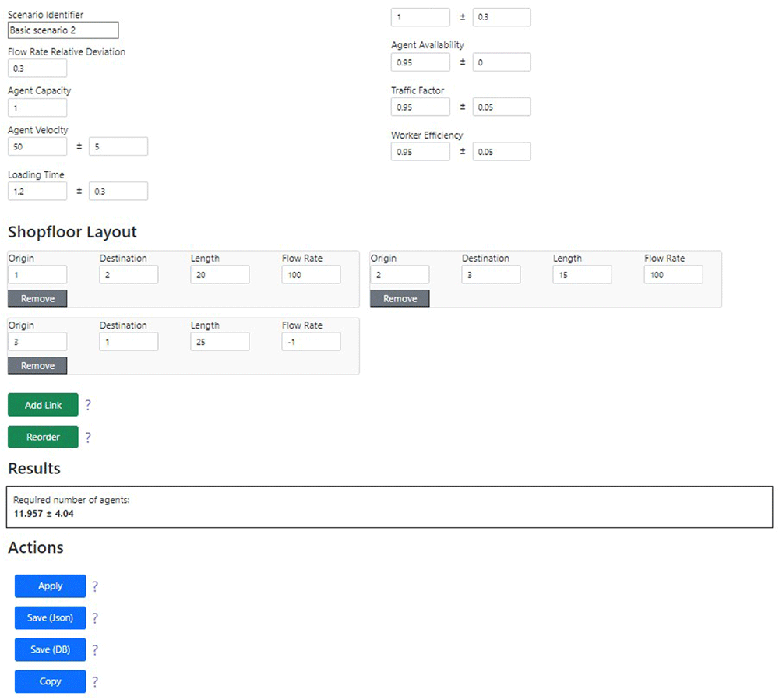Select the Worker Efficiency value field
779x700 pixels.
(x=421, y=151)
